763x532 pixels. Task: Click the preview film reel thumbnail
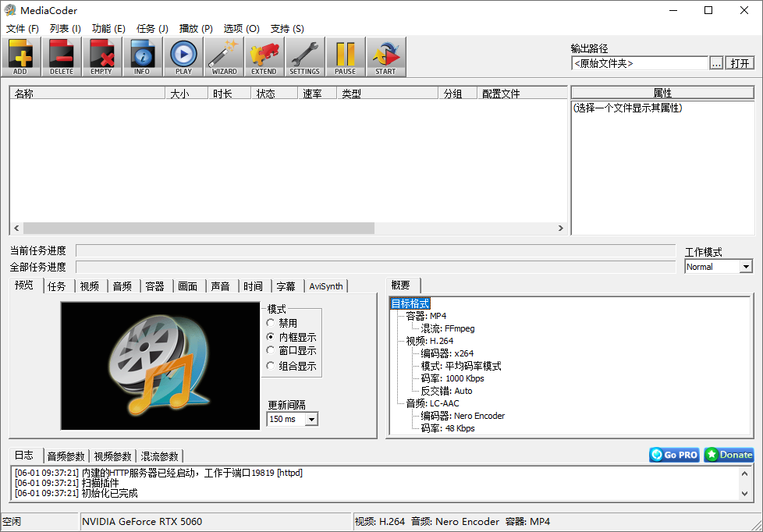[x=160, y=366]
